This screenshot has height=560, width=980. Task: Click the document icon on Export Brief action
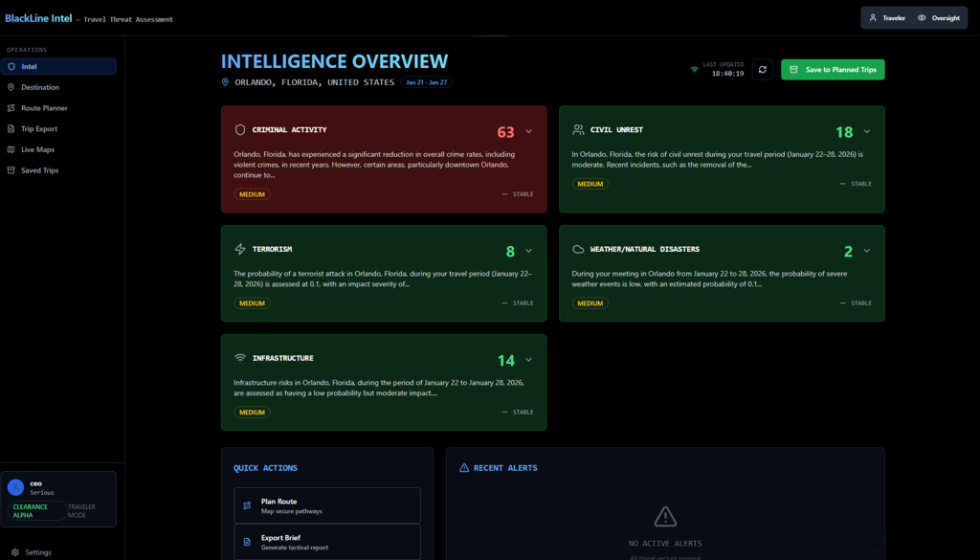(247, 542)
